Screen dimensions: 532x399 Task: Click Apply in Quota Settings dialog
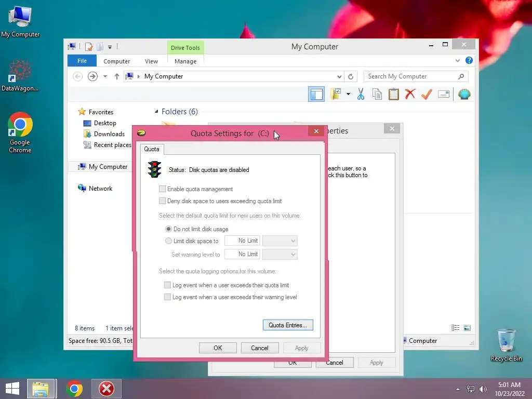tap(302, 348)
